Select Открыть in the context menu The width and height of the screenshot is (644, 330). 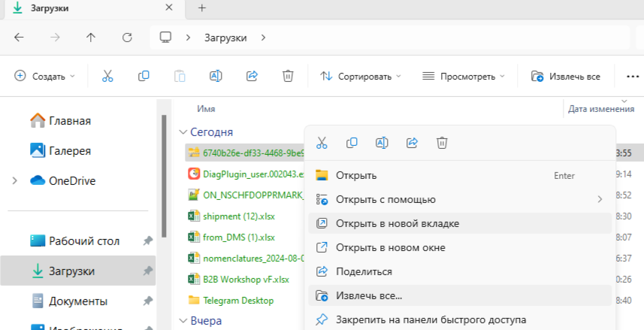[460, 175]
